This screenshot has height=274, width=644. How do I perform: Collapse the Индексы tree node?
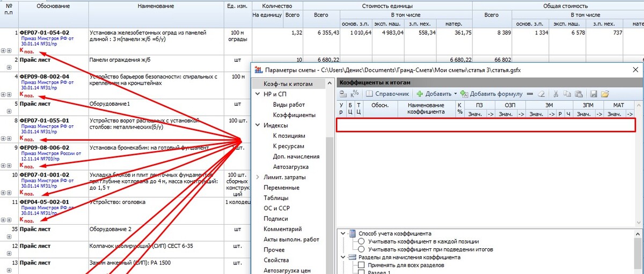tap(257, 125)
